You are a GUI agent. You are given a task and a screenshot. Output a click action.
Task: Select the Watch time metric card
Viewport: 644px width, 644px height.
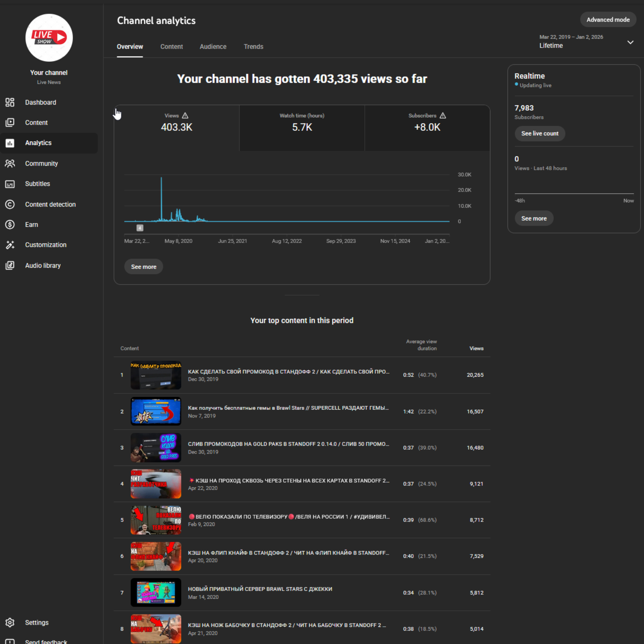click(x=302, y=127)
